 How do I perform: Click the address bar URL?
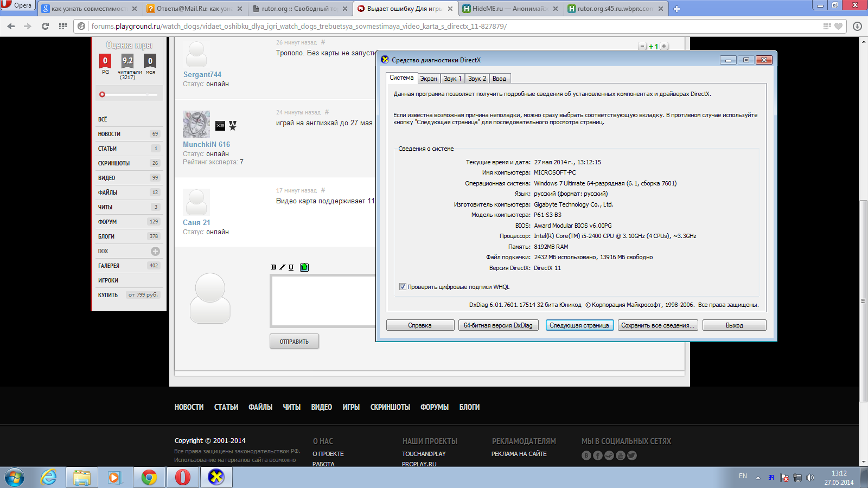point(299,26)
